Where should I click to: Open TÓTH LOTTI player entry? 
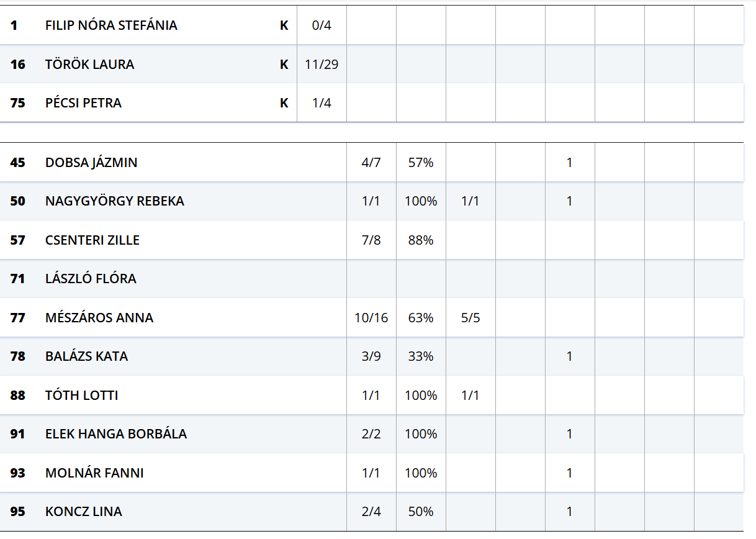pos(81,396)
